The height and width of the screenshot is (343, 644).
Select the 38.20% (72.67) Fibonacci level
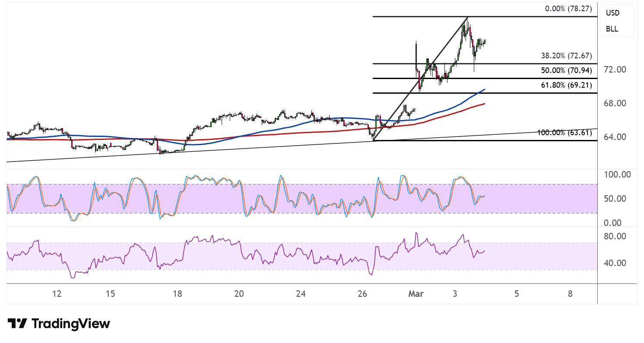coord(566,56)
